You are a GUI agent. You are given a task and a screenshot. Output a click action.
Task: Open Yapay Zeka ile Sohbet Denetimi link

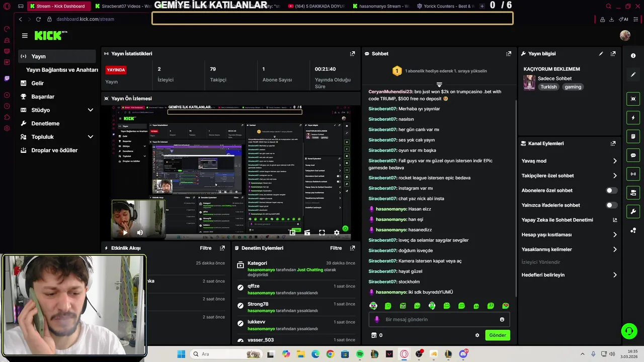click(557, 220)
